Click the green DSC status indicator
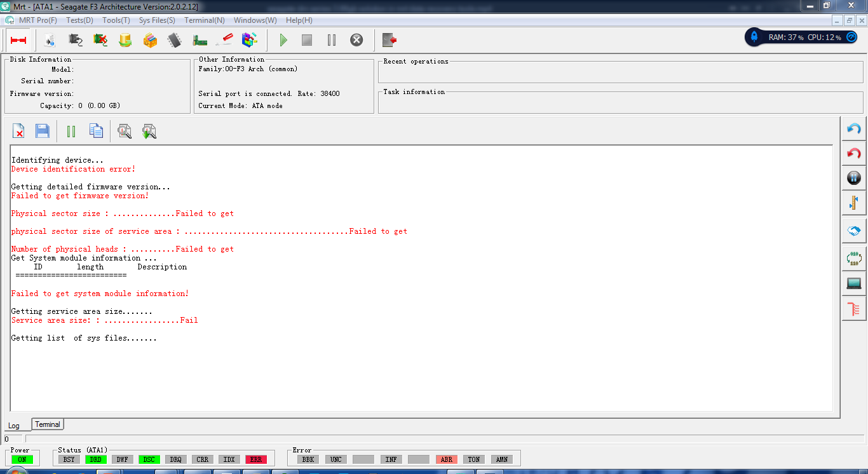The image size is (868, 474). pos(149,459)
